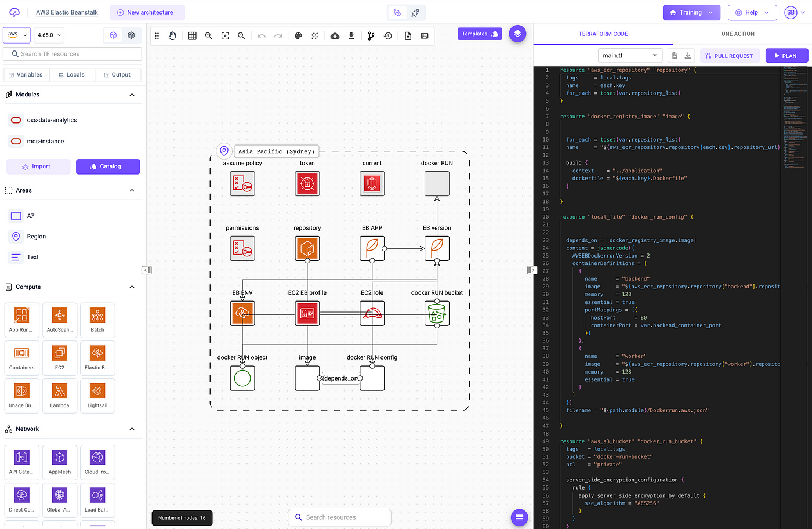Toggle the canvas grid icon
Viewport: 812px width, 529px height.
click(193, 36)
